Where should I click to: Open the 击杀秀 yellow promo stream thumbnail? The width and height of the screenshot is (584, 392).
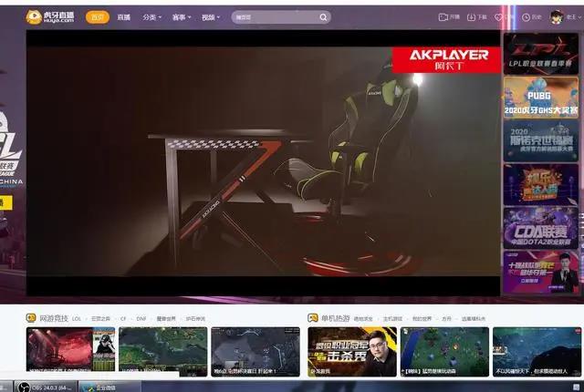[352, 351]
